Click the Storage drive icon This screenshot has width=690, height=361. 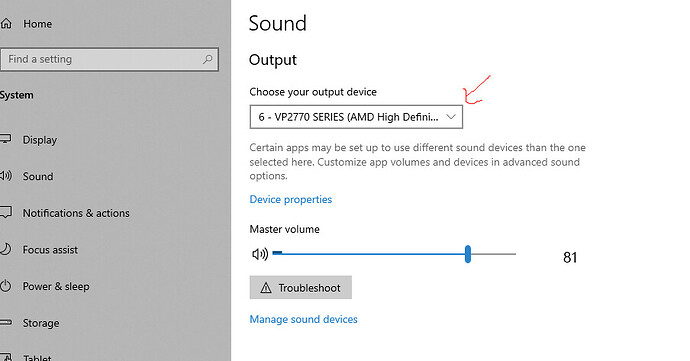point(6,323)
